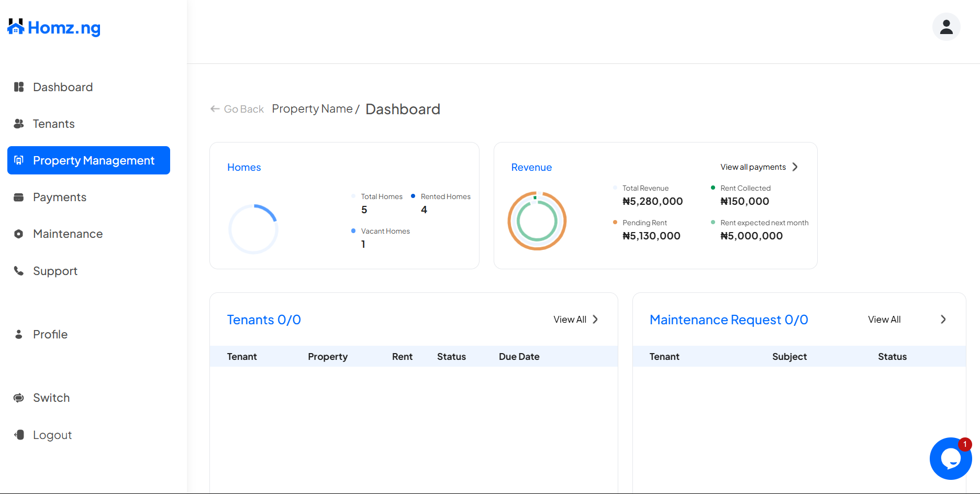Click the Status header in the Tenants table
Viewport: 980px width, 494px height.
pos(451,357)
